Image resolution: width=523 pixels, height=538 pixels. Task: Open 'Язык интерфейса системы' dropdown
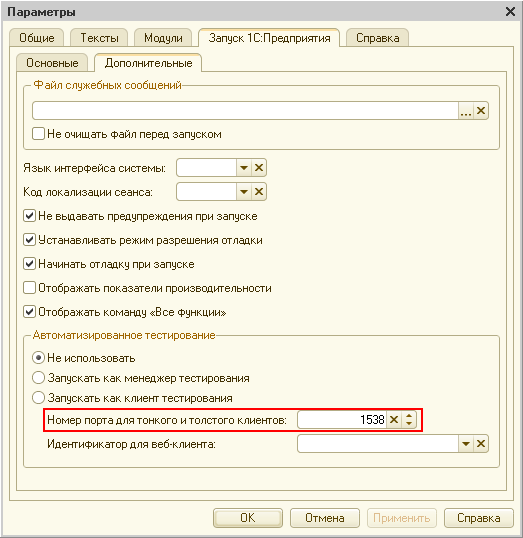pos(244,168)
